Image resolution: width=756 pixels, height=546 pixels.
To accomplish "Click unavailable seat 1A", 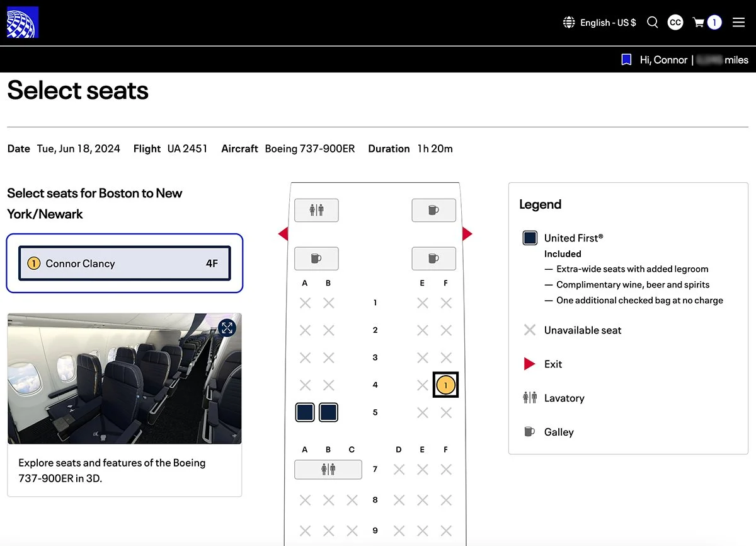I will (x=305, y=303).
